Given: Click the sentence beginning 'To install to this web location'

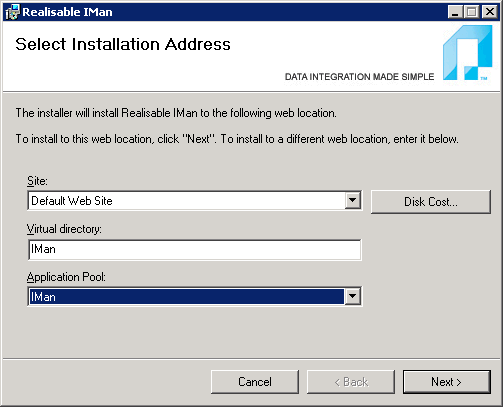Looking at the screenshot, I should (237, 139).
